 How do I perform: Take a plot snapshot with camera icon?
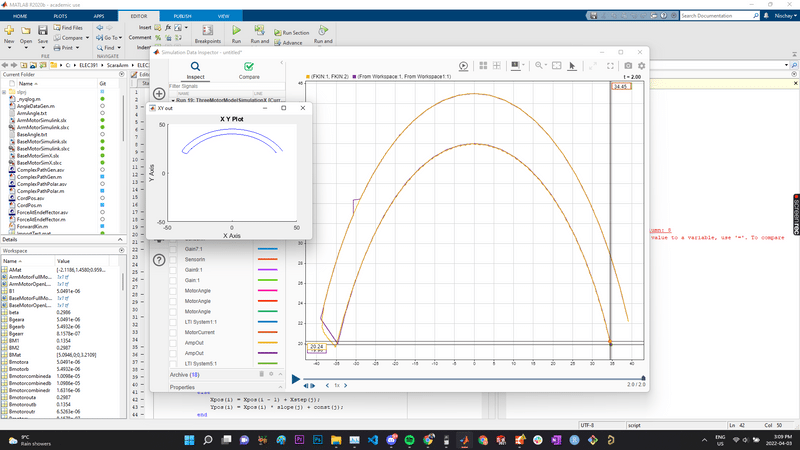[628, 65]
